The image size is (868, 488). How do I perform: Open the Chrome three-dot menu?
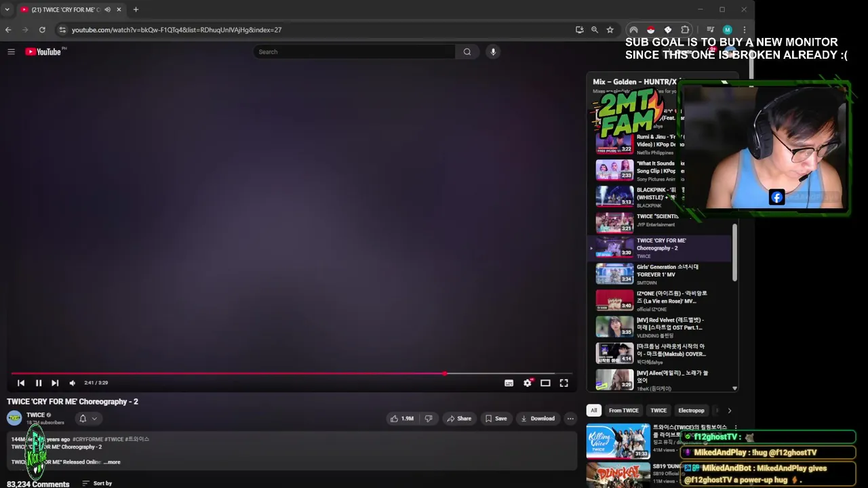[744, 30]
